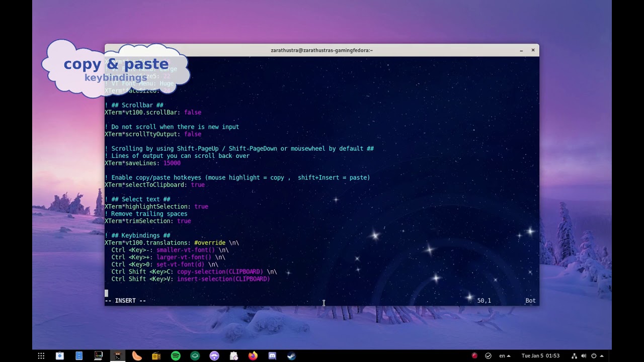The image size is (644, 362).
Task: Launch the Software store from the taskbar
Action: pos(60,356)
